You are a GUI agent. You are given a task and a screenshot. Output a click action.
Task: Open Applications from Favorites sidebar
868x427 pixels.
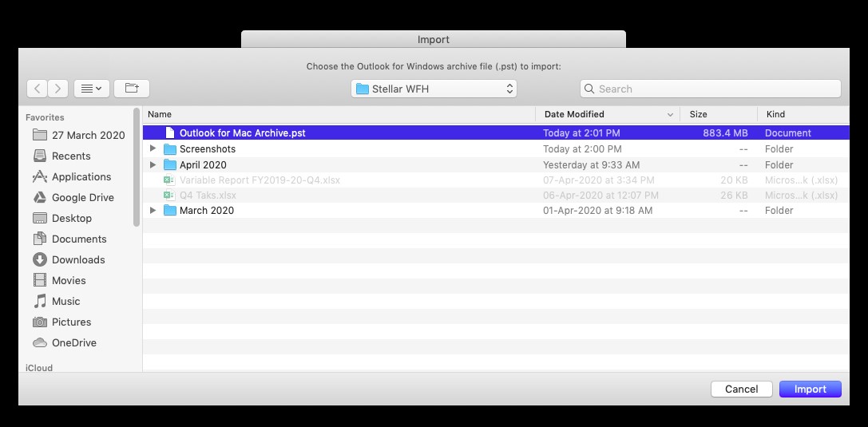point(81,176)
